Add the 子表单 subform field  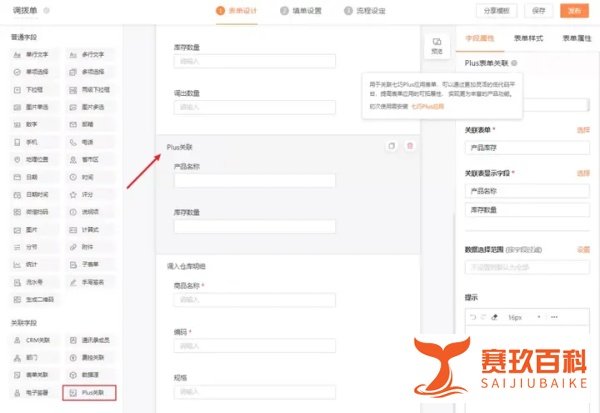click(x=90, y=264)
